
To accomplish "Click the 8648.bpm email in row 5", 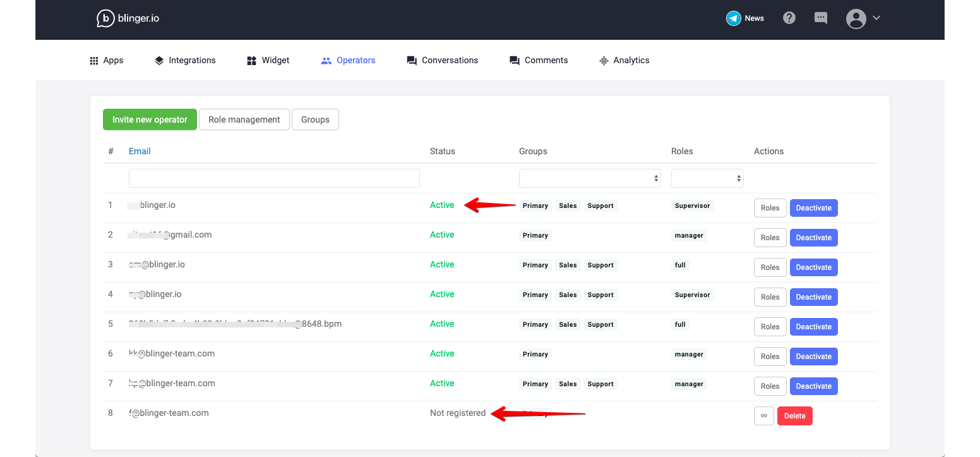I will 235,324.
